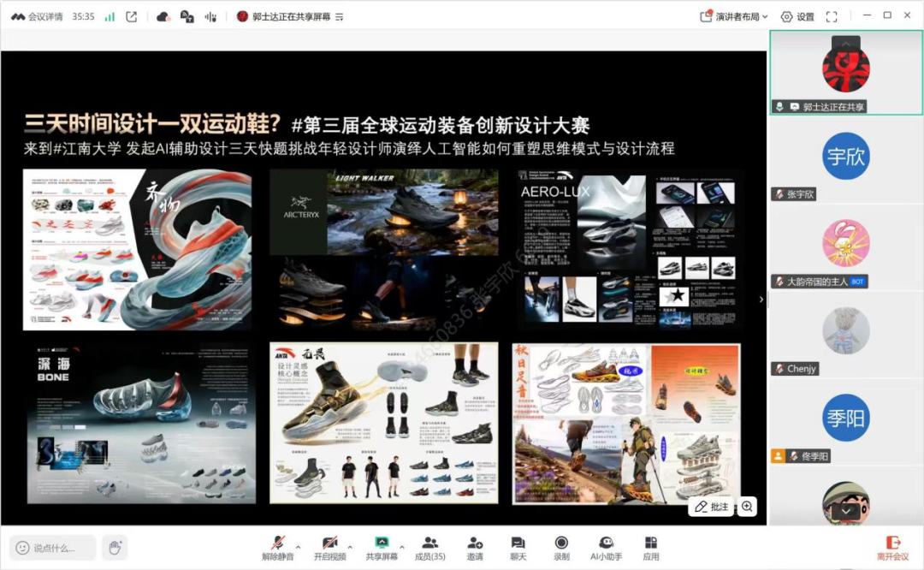This screenshot has width=924, height=570.
Task: Expand the video options arrow beside 开启视频
Action: pyautogui.click(x=349, y=545)
